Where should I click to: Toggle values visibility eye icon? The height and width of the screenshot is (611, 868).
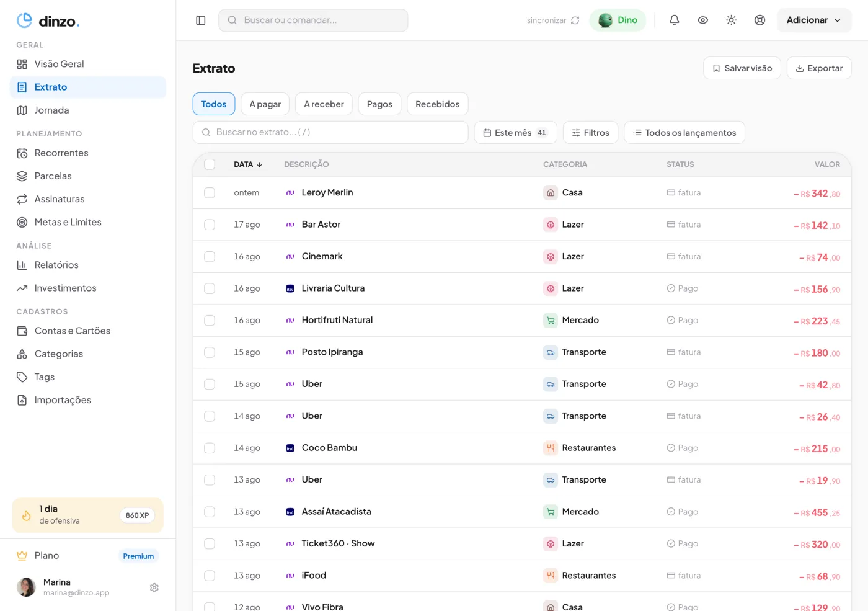pos(703,20)
